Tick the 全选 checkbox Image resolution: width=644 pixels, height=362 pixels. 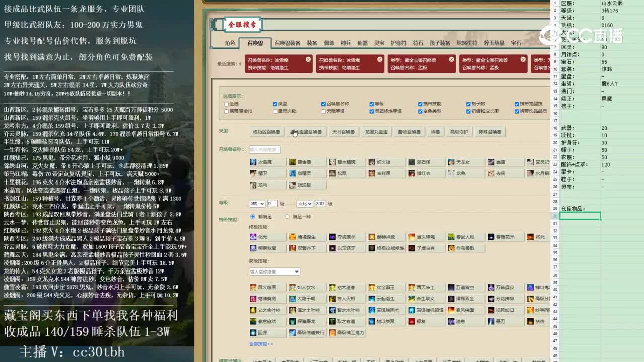[x=227, y=104]
